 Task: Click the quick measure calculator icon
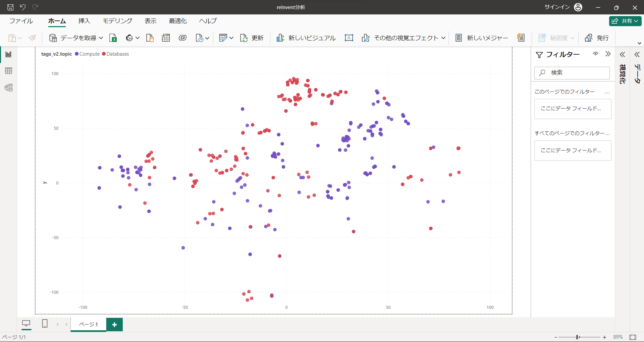coord(521,38)
